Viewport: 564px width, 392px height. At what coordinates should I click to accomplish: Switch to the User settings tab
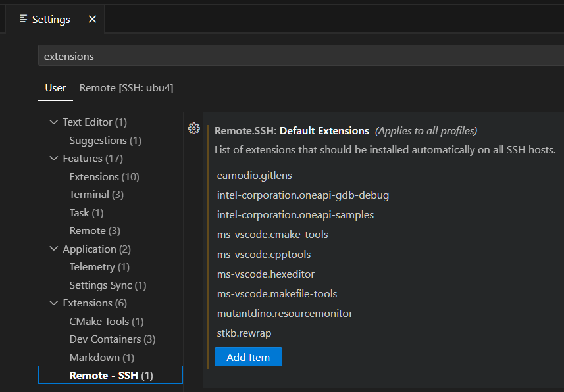tap(55, 88)
